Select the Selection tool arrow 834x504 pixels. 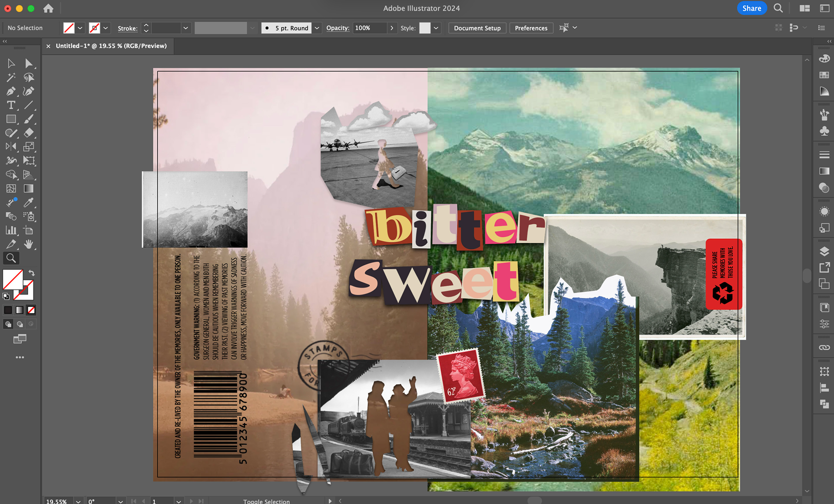(11, 63)
